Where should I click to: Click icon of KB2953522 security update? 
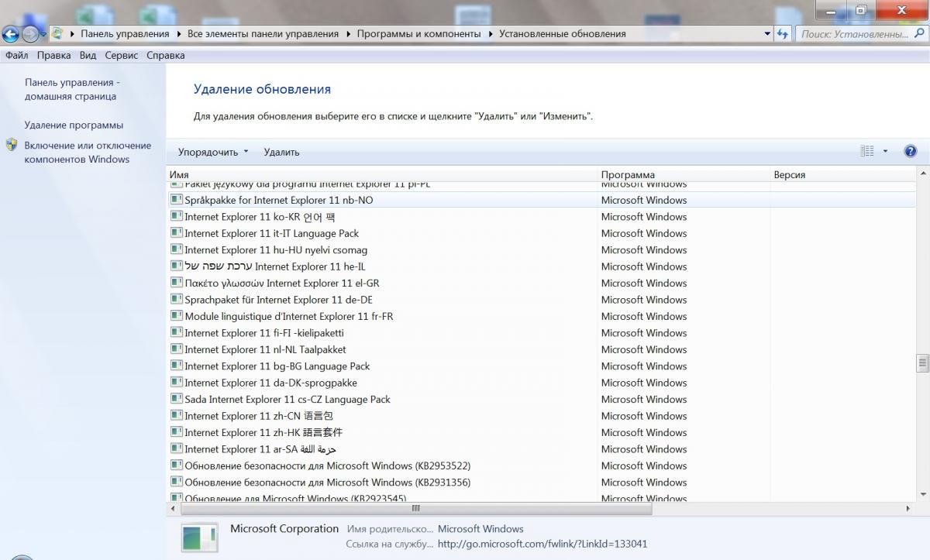click(177, 466)
